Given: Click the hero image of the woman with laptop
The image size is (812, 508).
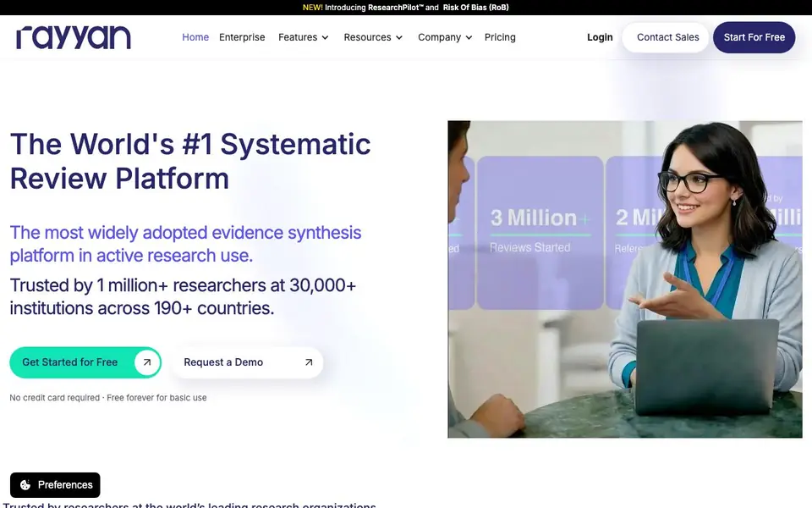Looking at the screenshot, I should click(625, 279).
